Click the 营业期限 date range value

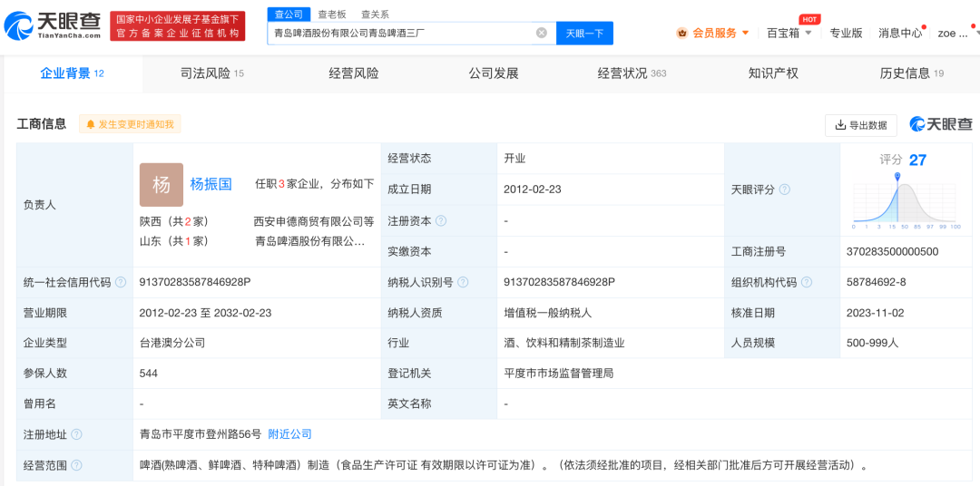(x=206, y=313)
